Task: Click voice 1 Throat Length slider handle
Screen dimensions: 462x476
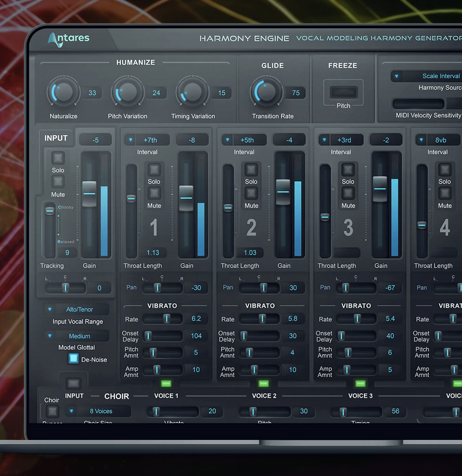Action: click(x=131, y=199)
